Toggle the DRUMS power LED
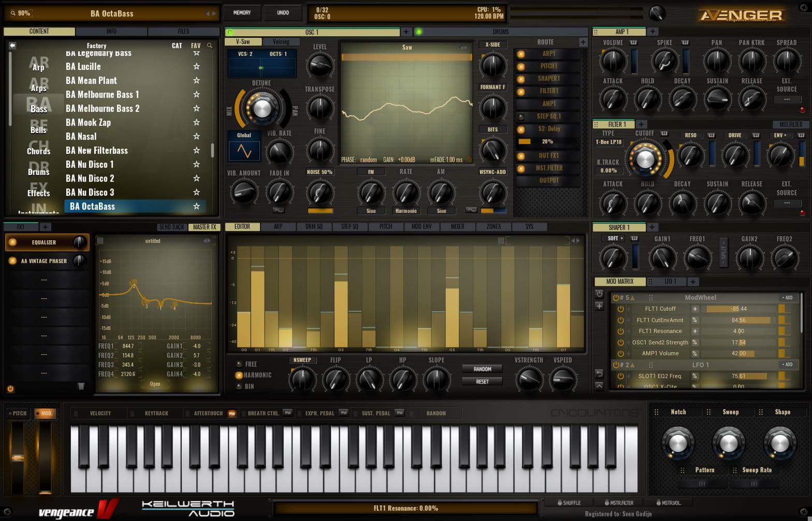 (x=419, y=32)
